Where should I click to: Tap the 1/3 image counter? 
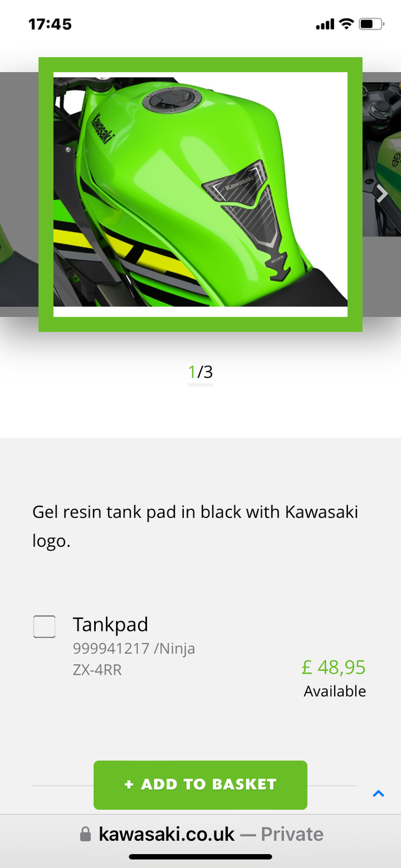200,371
